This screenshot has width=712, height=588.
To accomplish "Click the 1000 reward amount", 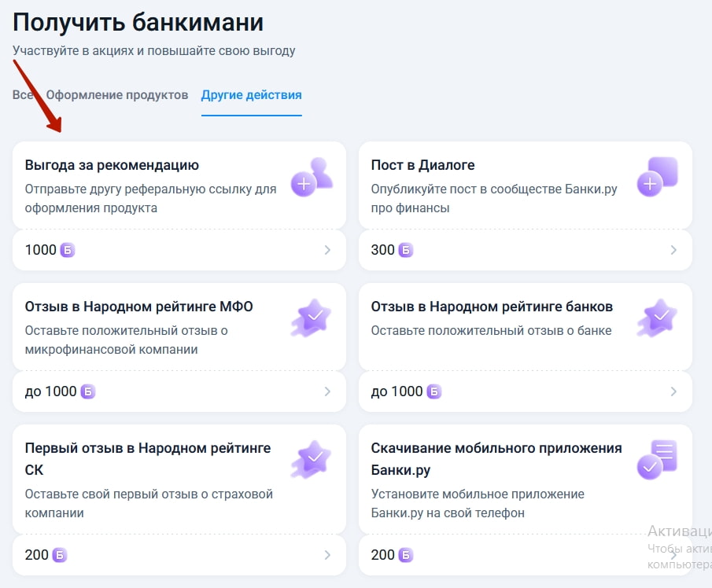I will 40,250.
